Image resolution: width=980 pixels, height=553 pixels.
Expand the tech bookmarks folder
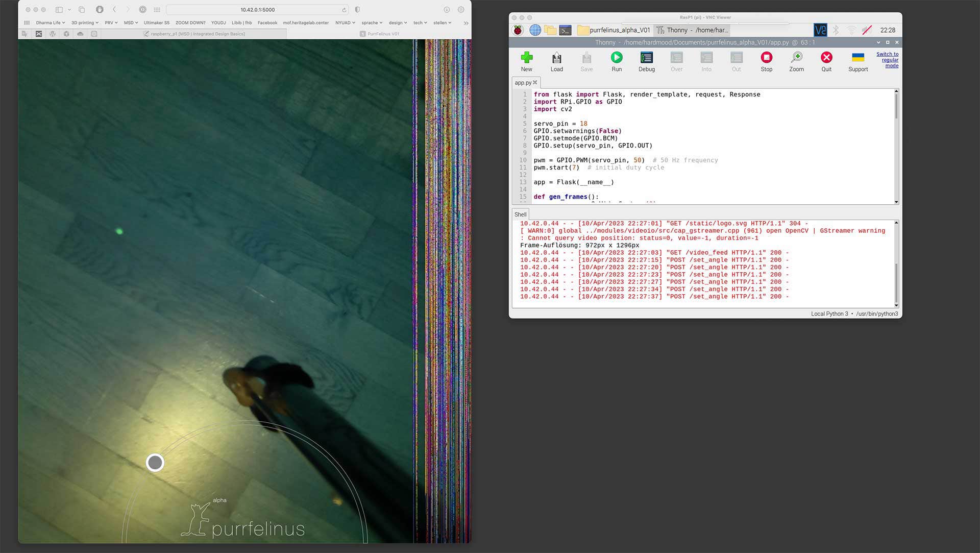click(420, 23)
